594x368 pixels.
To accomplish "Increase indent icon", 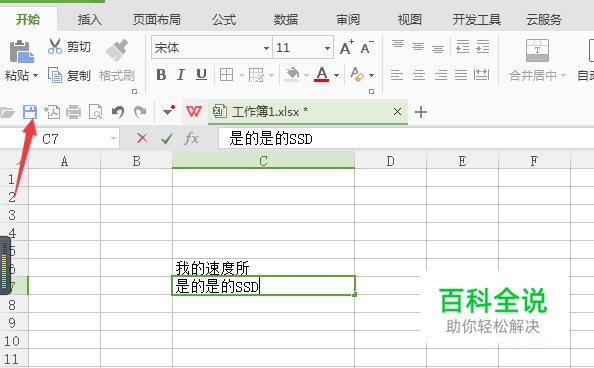I will coord(483,47).
